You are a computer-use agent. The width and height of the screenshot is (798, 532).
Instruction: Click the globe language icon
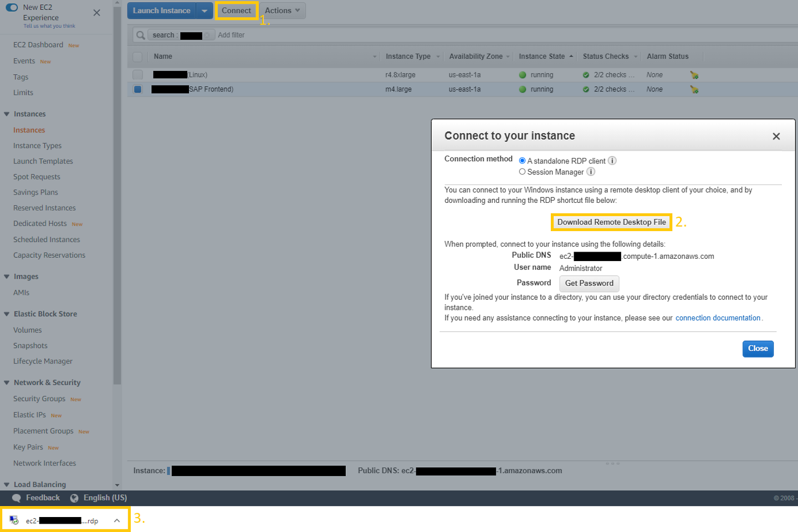pos(74,498)
